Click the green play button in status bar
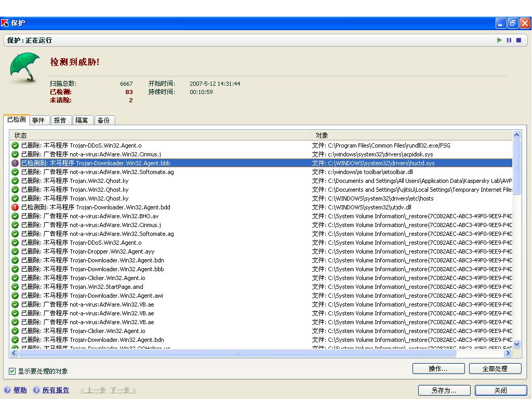Screen dimensions: 532x399 click(x=499, y=40)
